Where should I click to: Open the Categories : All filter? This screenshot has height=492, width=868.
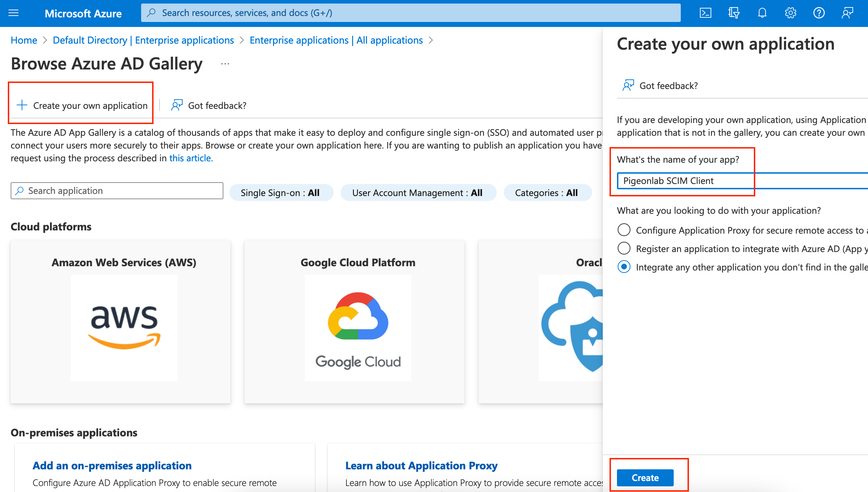(548, 192)
